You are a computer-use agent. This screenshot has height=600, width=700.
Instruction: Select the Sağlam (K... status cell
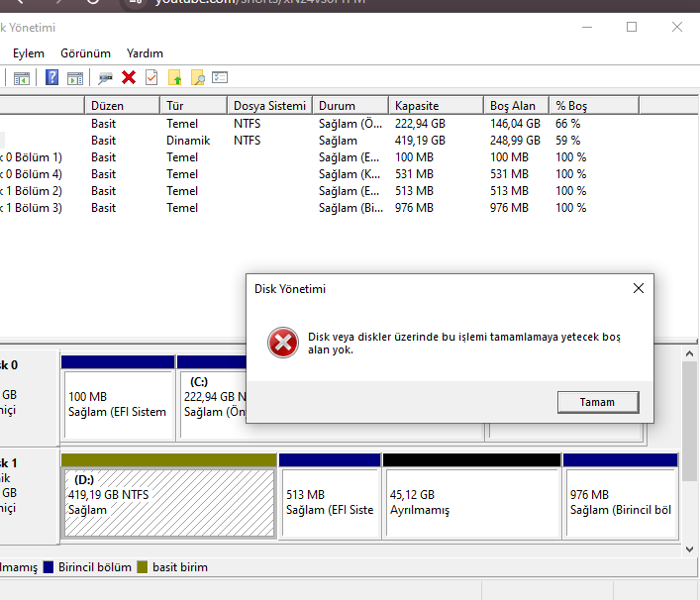point(350,174)
